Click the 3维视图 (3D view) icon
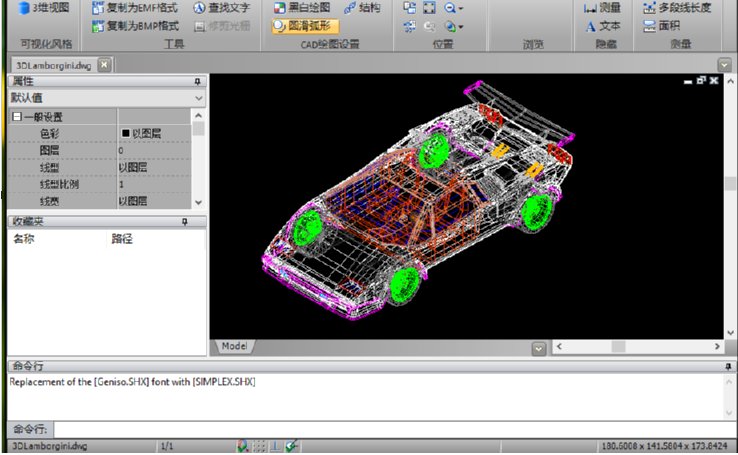This screenshot has width=738, height=455. tap(22, 8)
